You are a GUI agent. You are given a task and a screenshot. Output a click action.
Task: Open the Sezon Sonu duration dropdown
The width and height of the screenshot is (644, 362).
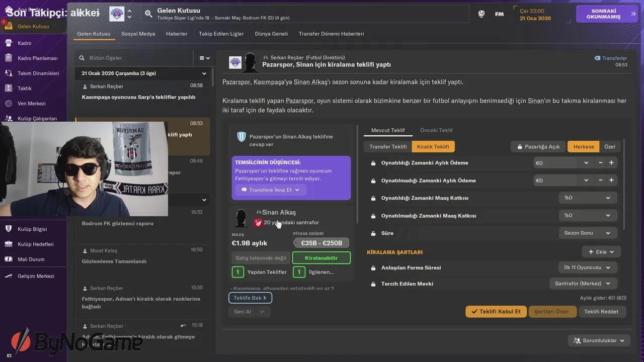[588, 233]
